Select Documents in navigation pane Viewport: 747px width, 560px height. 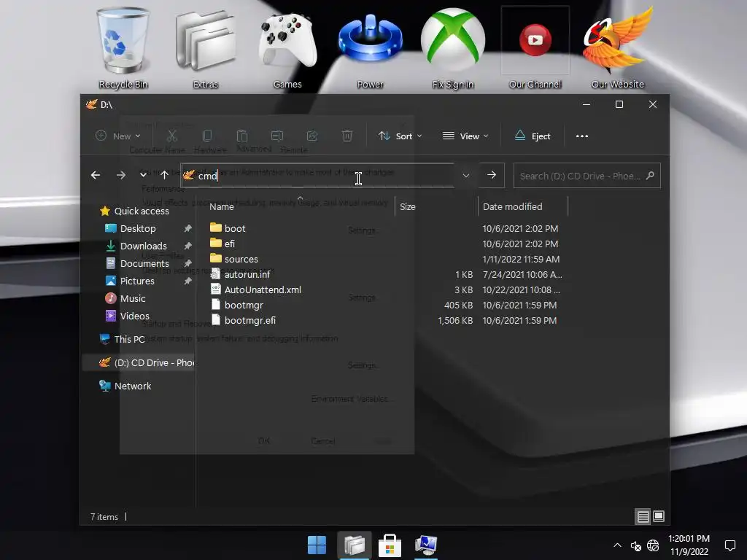(x=144, y=263)
